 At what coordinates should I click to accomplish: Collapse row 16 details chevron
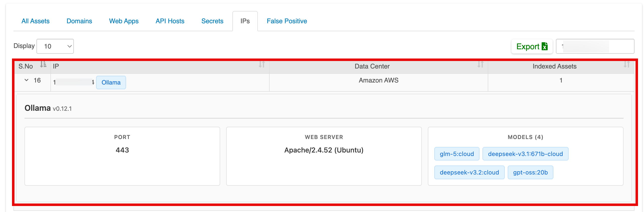point(26,80)
